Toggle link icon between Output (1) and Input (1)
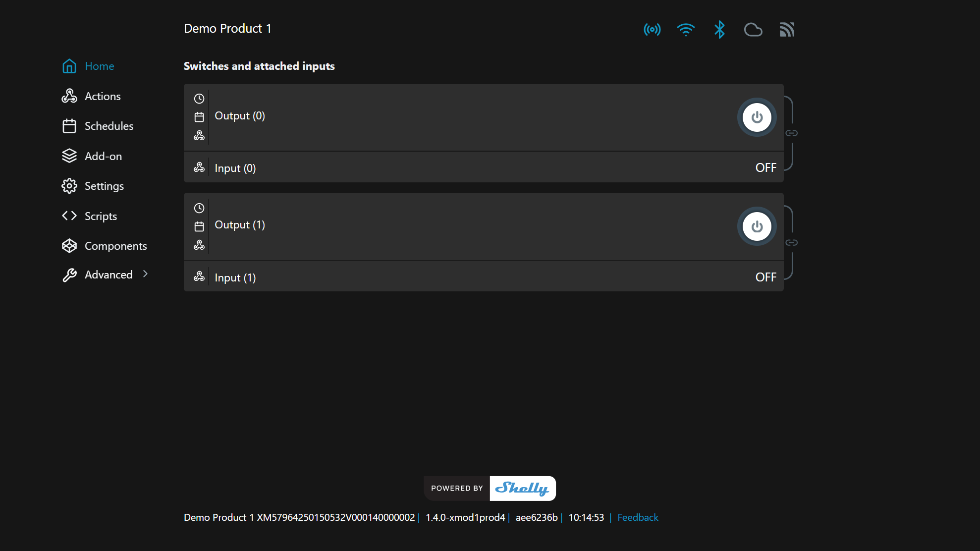Screen dimensions: 980x551 coord(791,242)
